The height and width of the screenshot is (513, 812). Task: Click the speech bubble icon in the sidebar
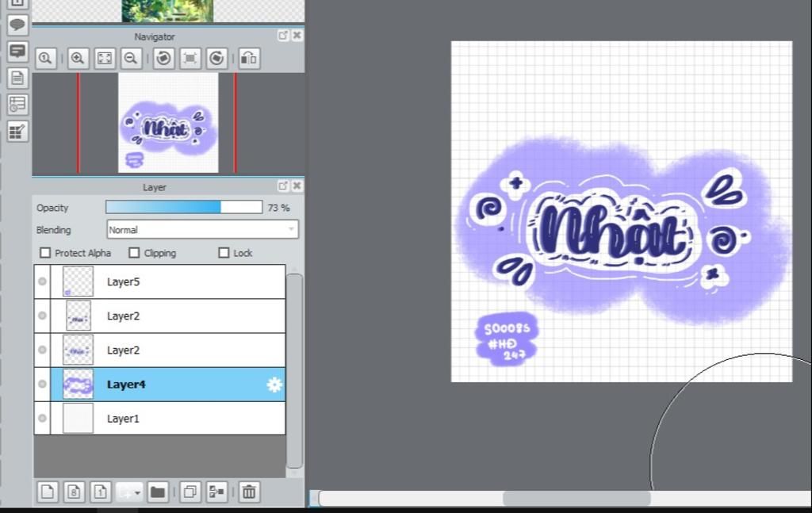pyautogui.click(x=17, y=25)
